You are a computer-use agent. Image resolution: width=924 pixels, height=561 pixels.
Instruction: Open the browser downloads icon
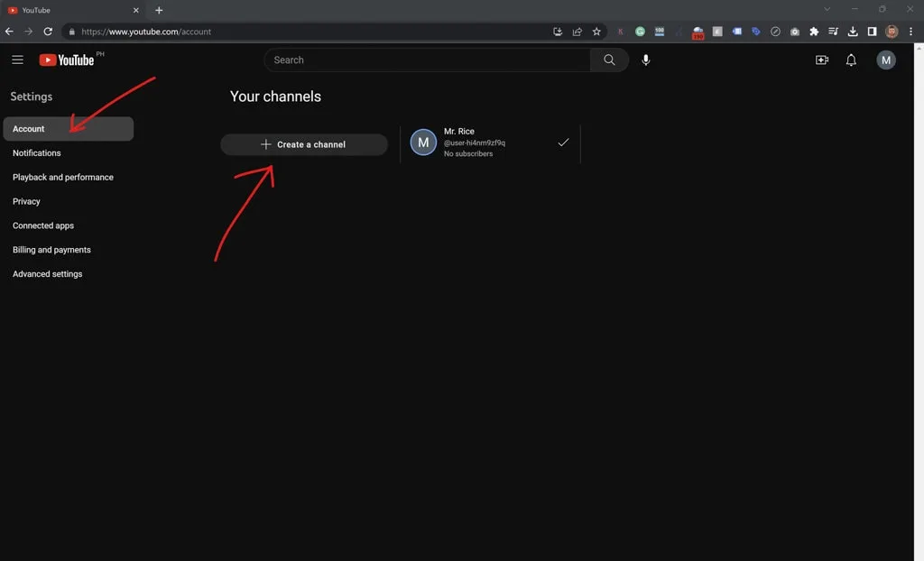pyautogui.click(x=852, y=31)
